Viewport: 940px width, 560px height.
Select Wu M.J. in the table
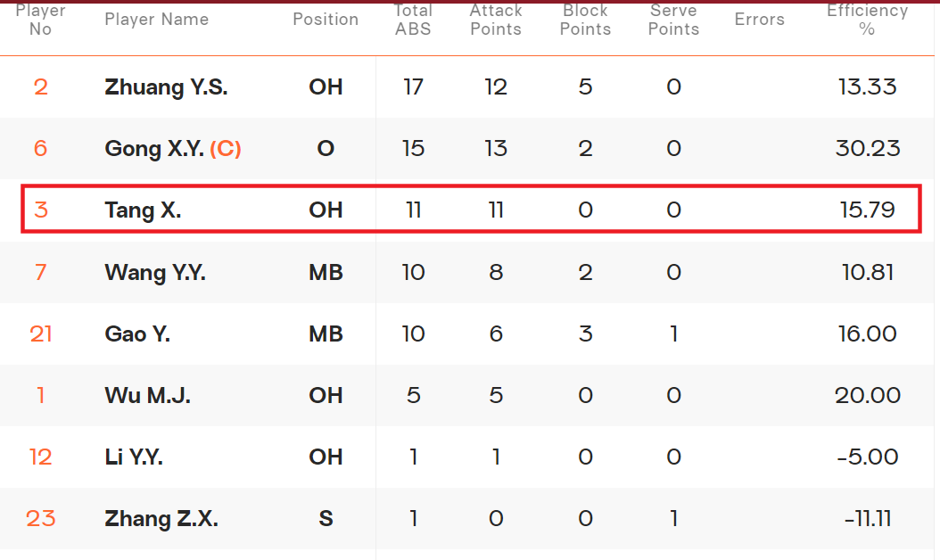147,396
